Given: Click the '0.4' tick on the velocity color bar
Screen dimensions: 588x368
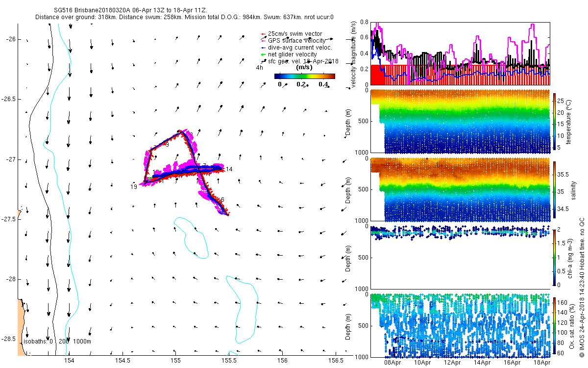Looking at the screenshot, I should coord(324,84).
